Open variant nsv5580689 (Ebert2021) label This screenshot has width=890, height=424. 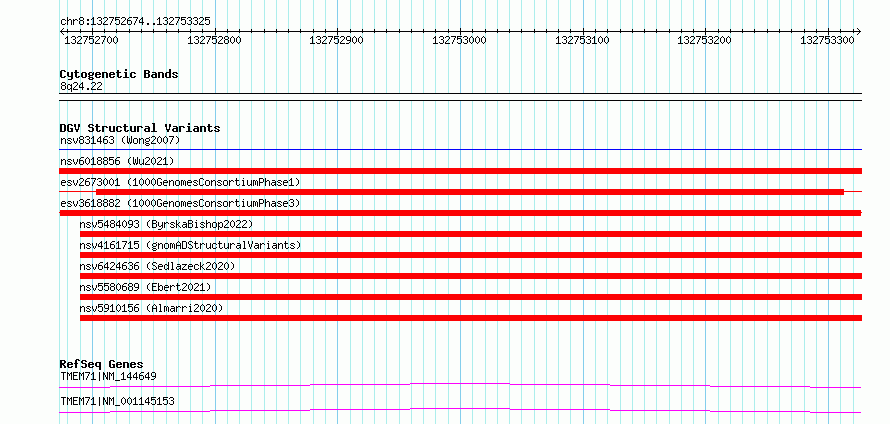pyautogui.click(x=145, y=287)
